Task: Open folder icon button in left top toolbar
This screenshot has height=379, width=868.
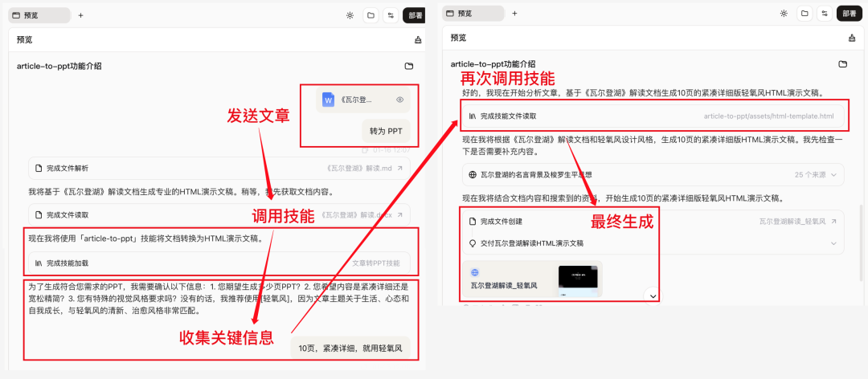Action: tap(371, 15)
